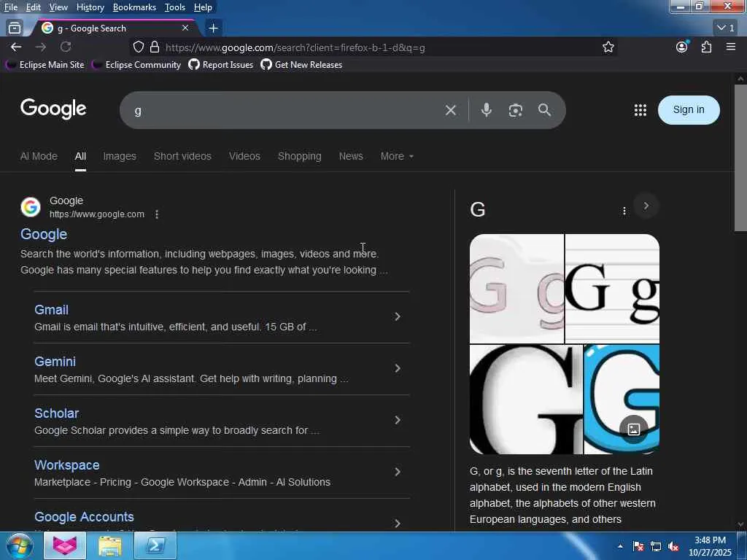Open the muted volume tray icon

[x=673, y=546]
